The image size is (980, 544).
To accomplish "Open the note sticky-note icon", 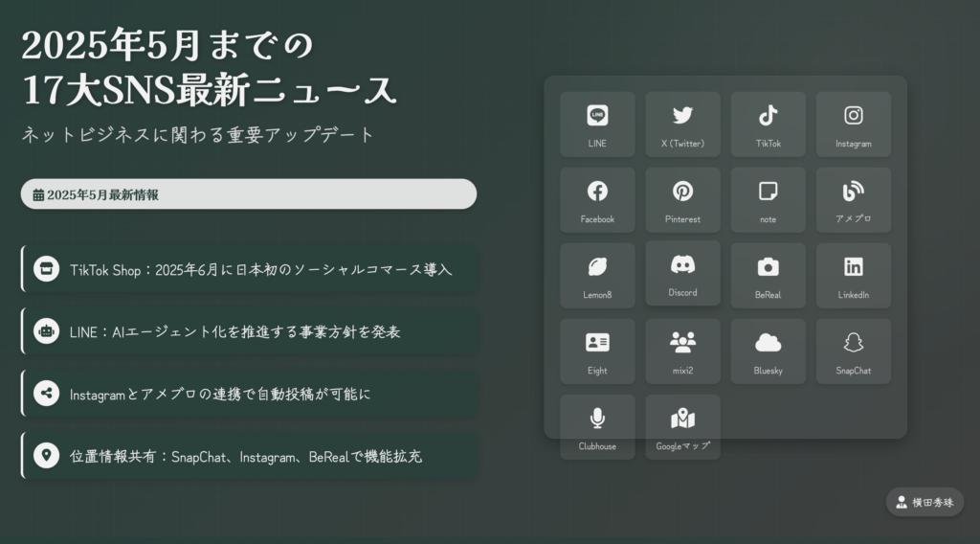I will pos(768,191).
